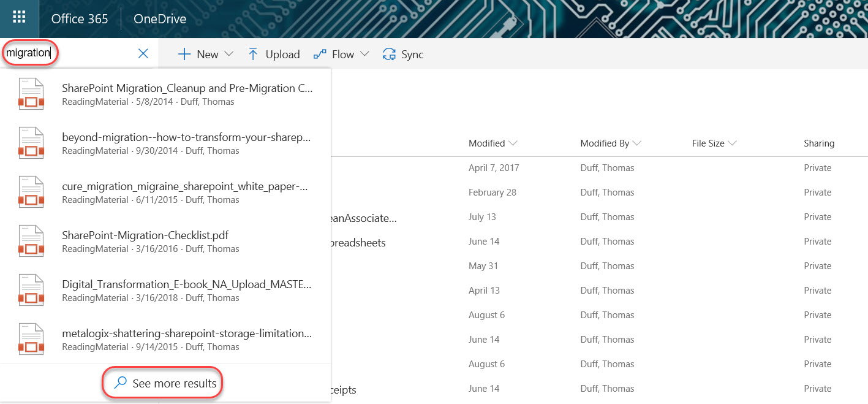Viewport: 868px width, 404px height.
Task: Click the Office 365 header link
Action: click(x=80, y=19)
